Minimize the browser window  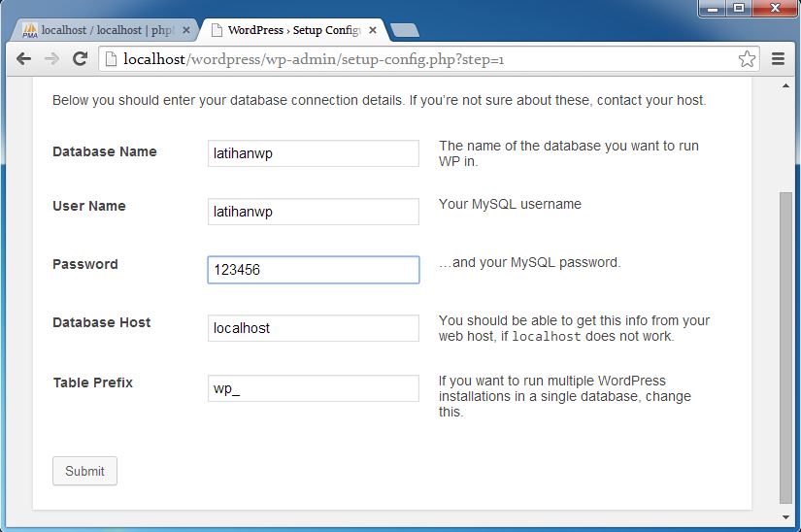tap(714, 8)
